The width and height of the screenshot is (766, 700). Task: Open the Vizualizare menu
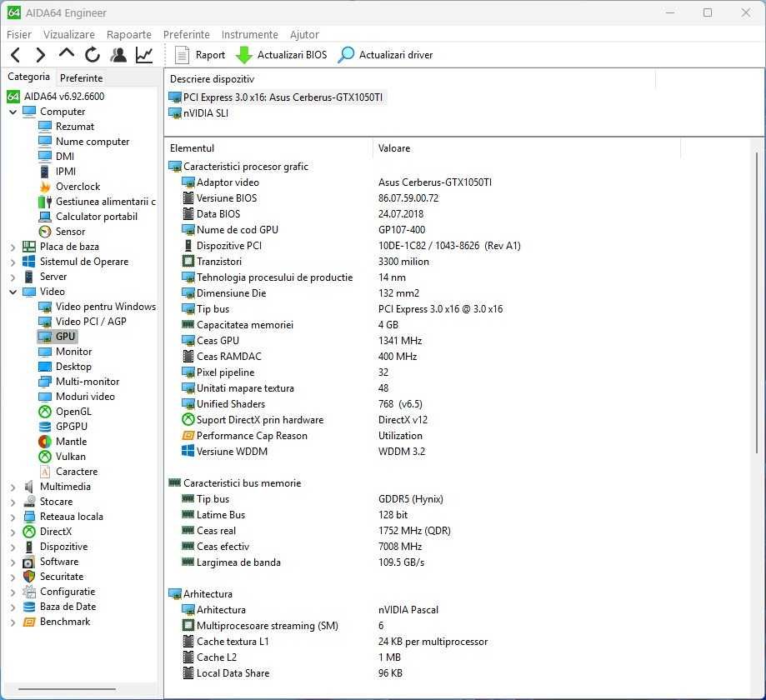point(69,35)
